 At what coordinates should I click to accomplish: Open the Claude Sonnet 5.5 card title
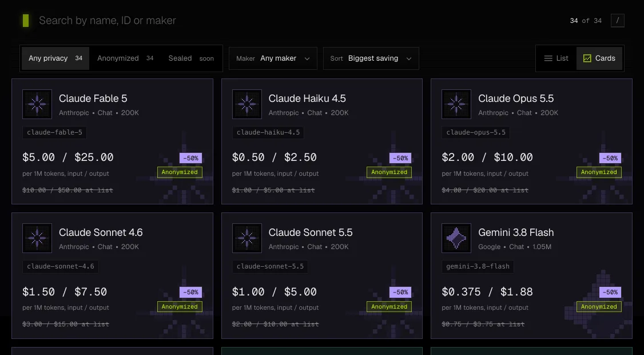click(x=311, y=232)
